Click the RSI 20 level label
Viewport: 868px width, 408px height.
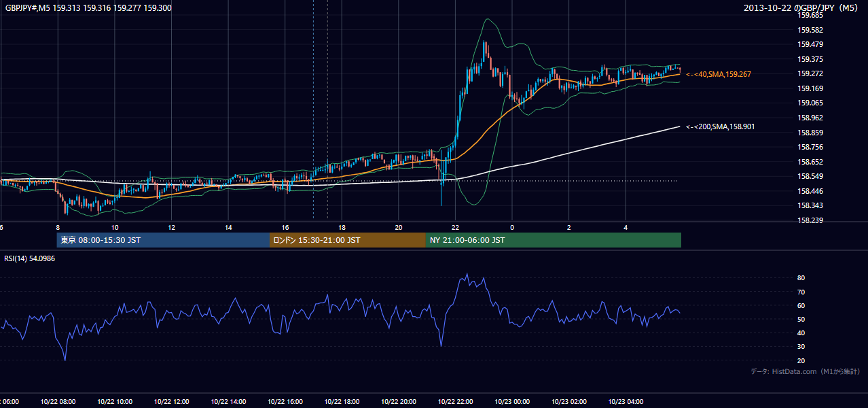(801, 360)
